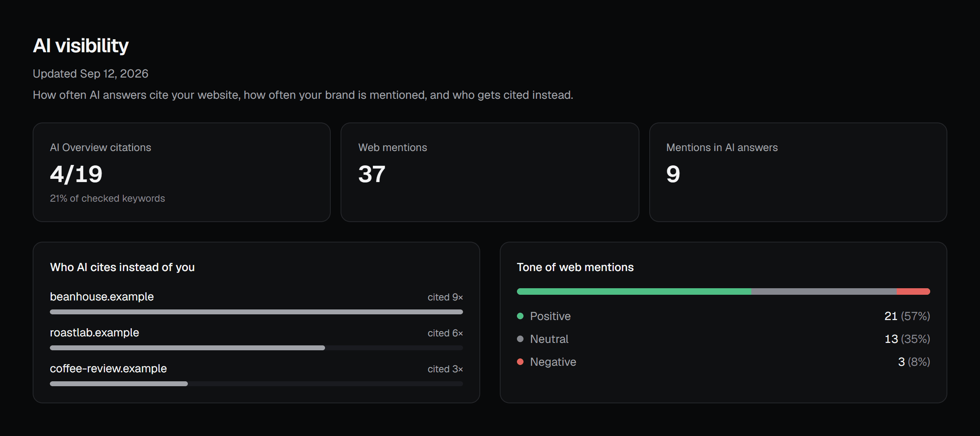The height and width of the screenshot is (436, 980).
Task: Open beanhouse.example competitor entry
Action: coord(102,296)
